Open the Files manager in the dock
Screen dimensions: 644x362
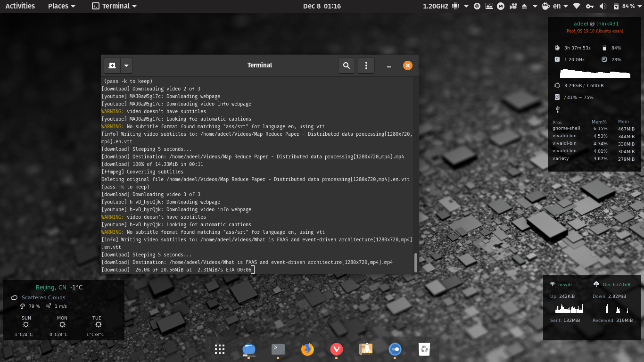pyautogui.click(x=249, y=349)
